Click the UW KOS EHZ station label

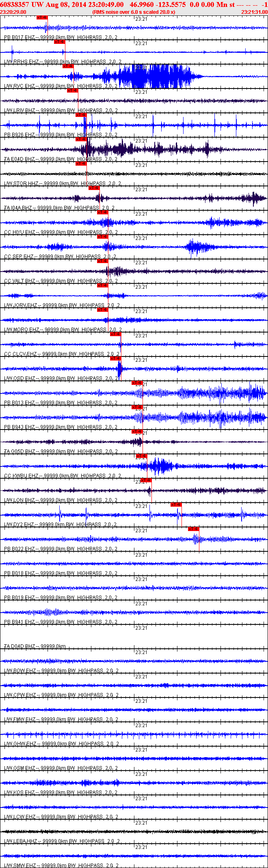tap(61, 792)
